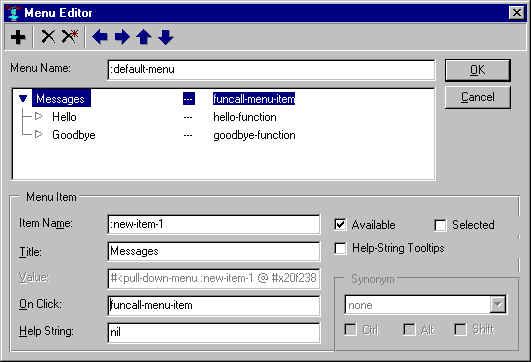This screenshot has width=531, height=362.
Task: Expand the Hello item triangle
Action: click(39, 116)
